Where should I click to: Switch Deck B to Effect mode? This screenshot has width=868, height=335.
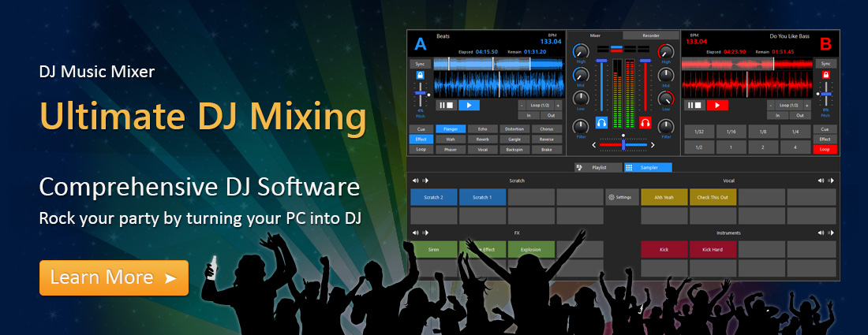pos(825,140)
